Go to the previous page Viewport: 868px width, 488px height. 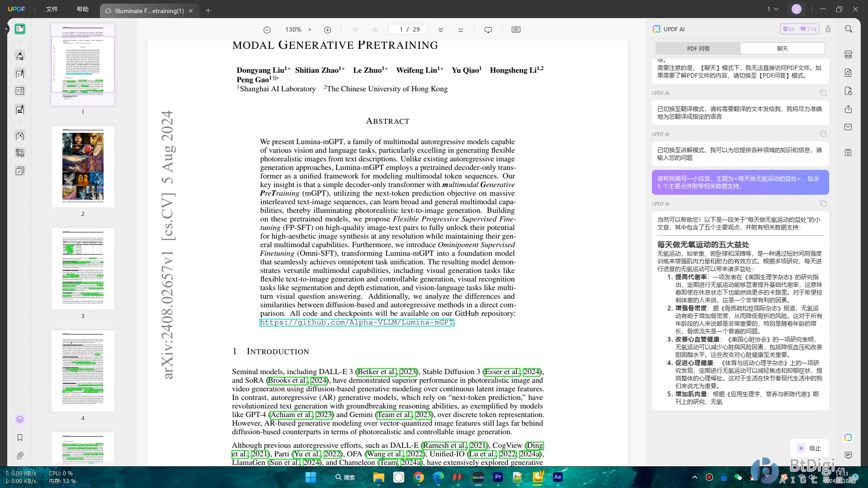pos(374,30)
